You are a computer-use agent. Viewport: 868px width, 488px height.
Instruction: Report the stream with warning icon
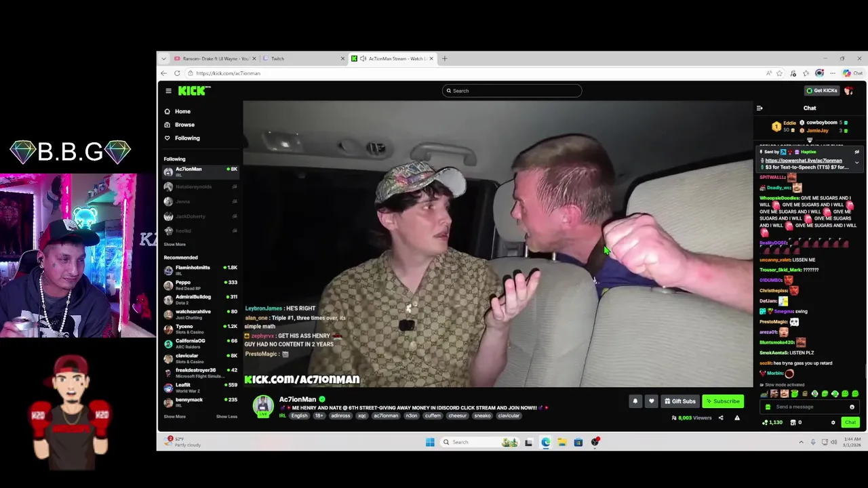point(737,418)
